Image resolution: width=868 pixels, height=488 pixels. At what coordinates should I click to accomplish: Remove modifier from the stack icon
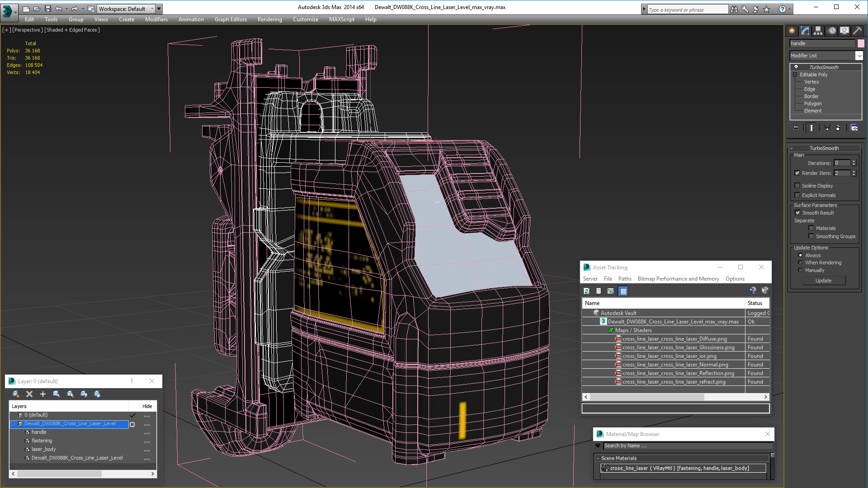click(x=838, y=128)
